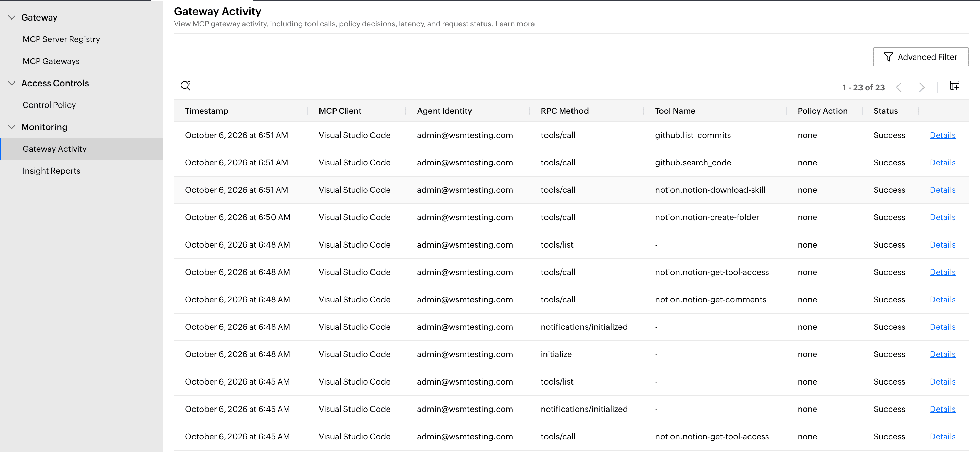Open the column chooser icon
This screenshot has height=452, width=980.
[954, 85]
